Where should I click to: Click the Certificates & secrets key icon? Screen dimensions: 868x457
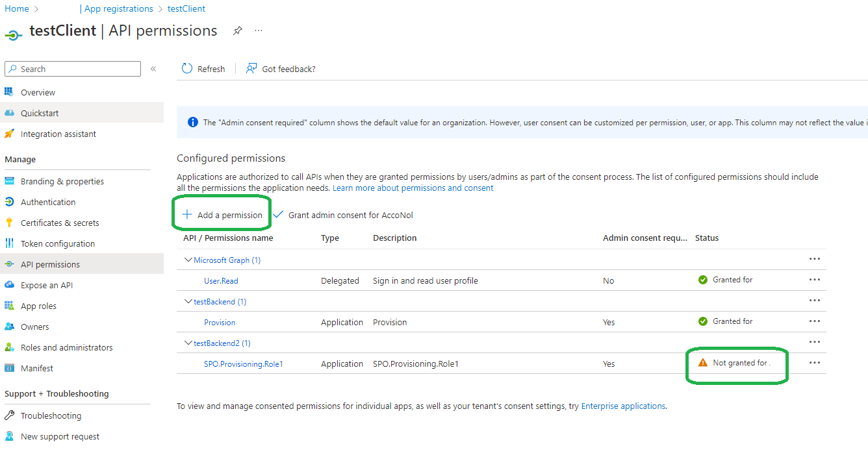(9, 223)
